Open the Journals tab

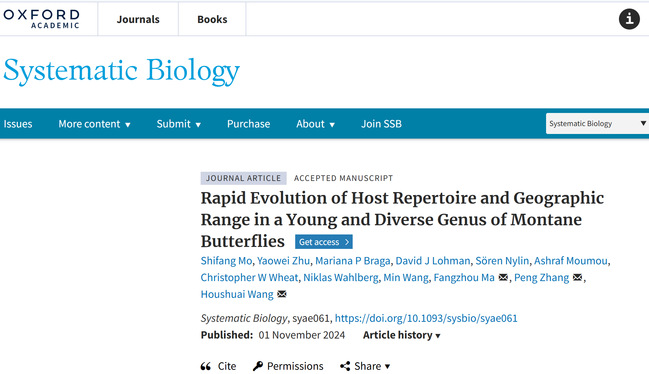point(138,19)
